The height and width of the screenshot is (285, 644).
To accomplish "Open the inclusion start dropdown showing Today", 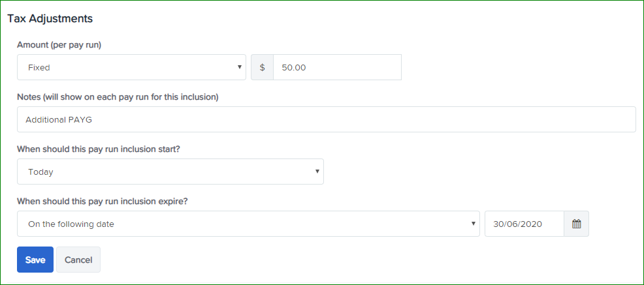I will coord(170,172).
